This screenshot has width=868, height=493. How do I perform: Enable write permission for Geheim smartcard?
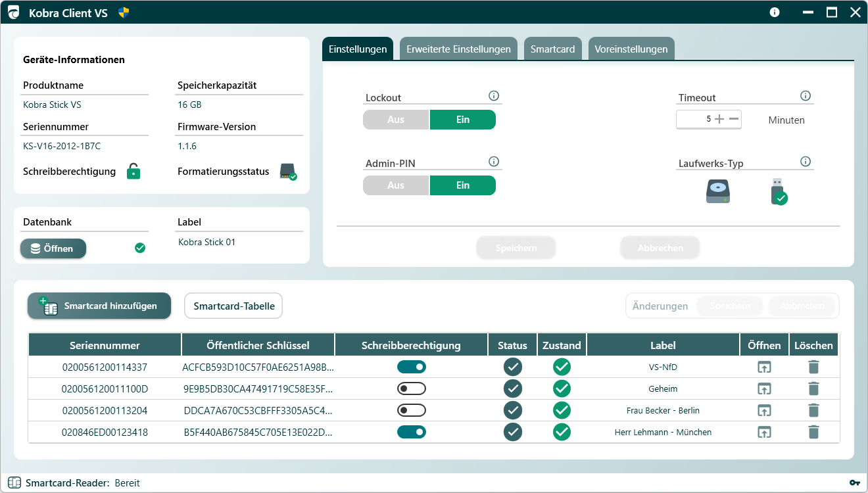411,388
